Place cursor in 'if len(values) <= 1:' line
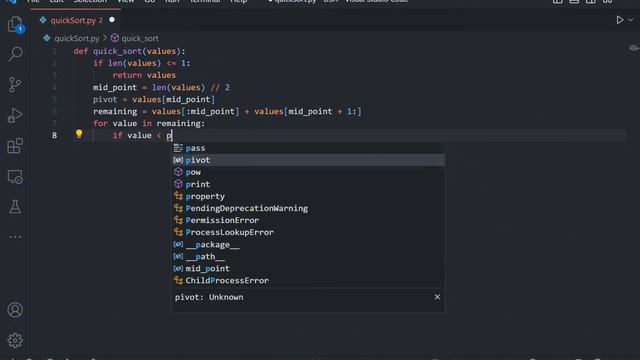640x360 pixels. click(142, 63)
